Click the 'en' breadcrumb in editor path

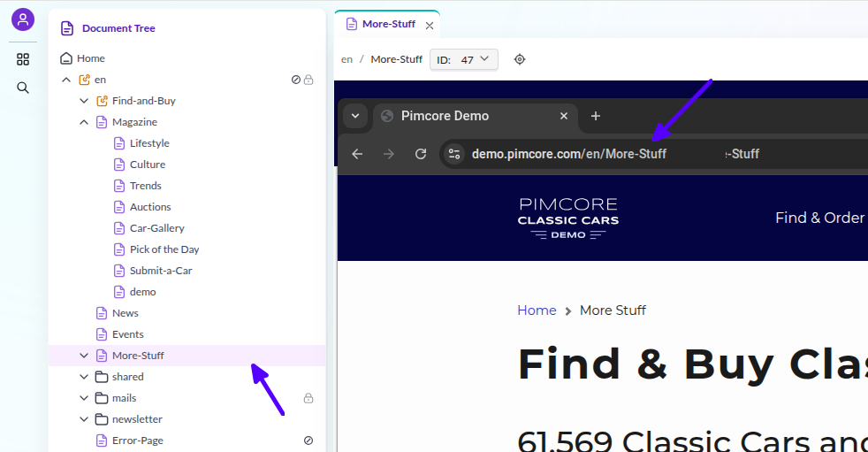346,59
